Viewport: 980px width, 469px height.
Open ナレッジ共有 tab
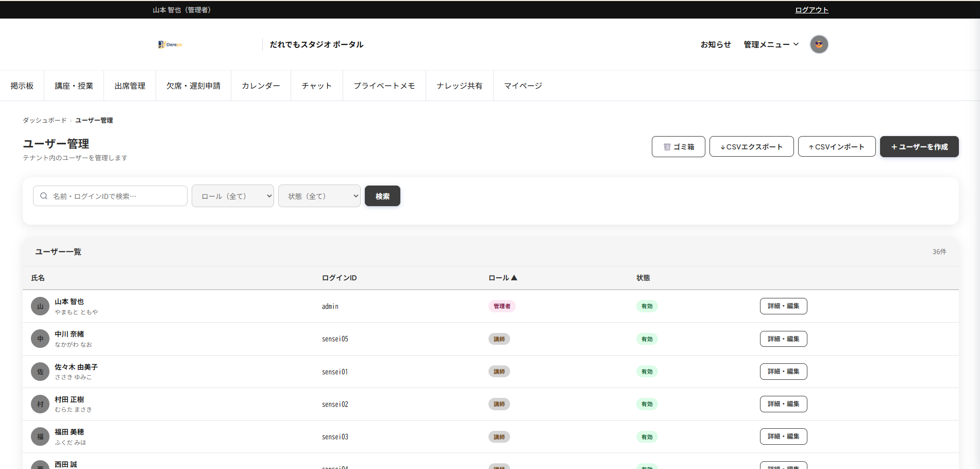tap(460, 86)
